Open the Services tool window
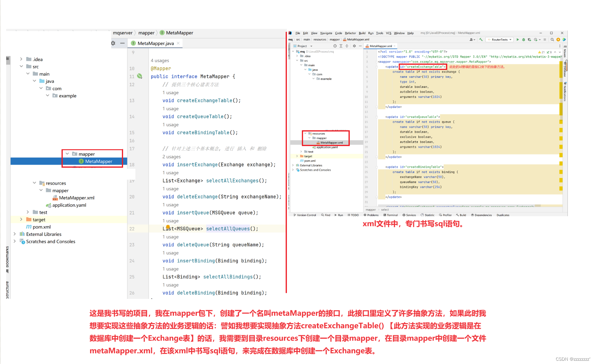595x364 pixels. 409,215
